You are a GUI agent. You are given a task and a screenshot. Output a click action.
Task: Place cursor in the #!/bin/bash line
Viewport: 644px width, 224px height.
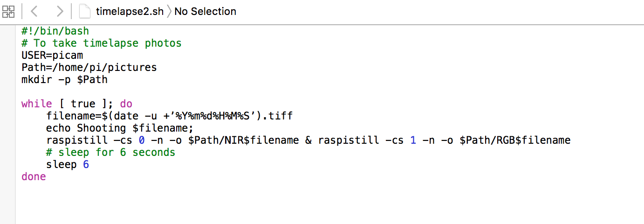(x=55, y=31)
